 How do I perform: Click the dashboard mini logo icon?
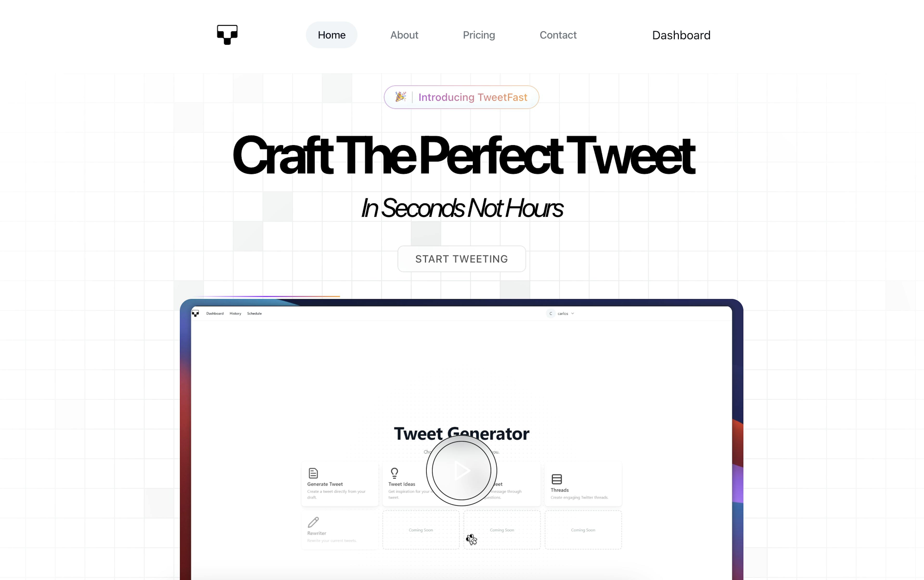click(196, 313)
